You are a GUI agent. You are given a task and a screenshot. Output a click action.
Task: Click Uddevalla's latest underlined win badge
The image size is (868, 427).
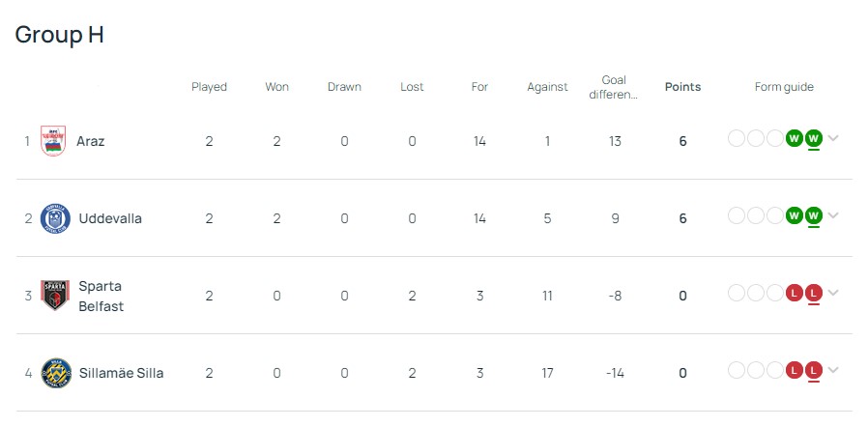coord(814,214)
